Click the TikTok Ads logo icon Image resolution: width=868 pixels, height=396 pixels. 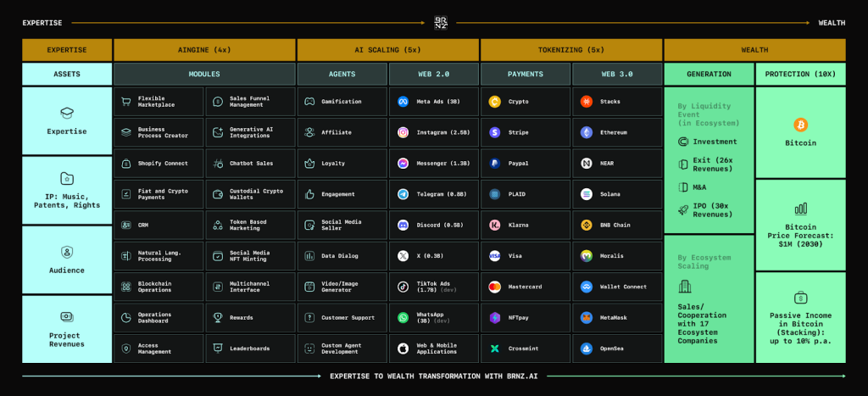click(403, 287)
